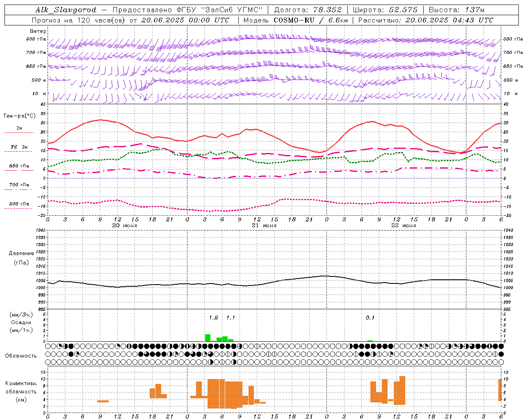Click the 21 июня date label
Viewport: 525px width, 420px height.
click(264, 226)
